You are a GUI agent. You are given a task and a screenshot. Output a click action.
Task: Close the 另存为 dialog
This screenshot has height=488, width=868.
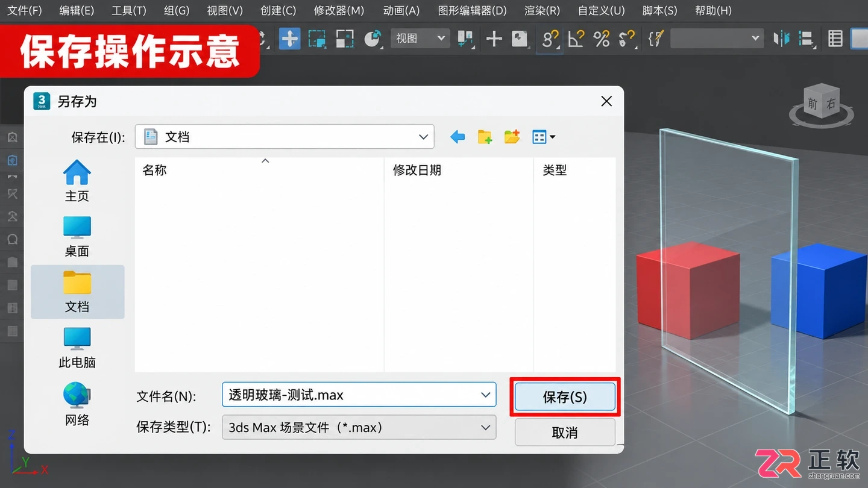606,101
